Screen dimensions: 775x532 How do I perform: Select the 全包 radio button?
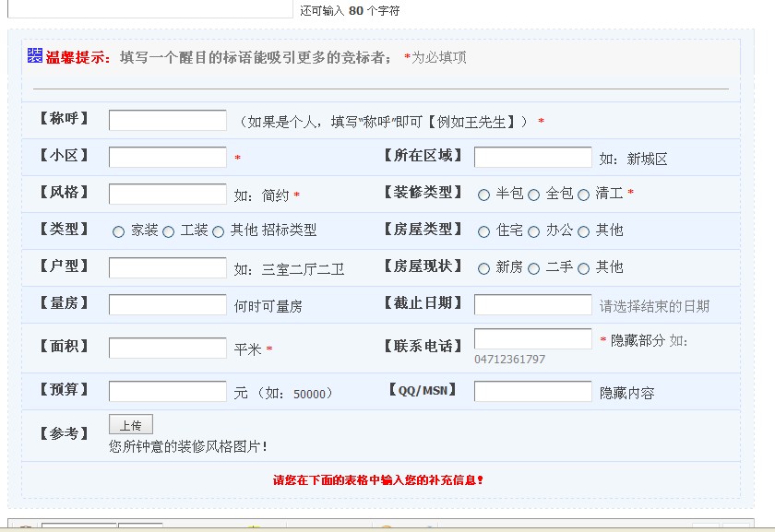point(533,195)
